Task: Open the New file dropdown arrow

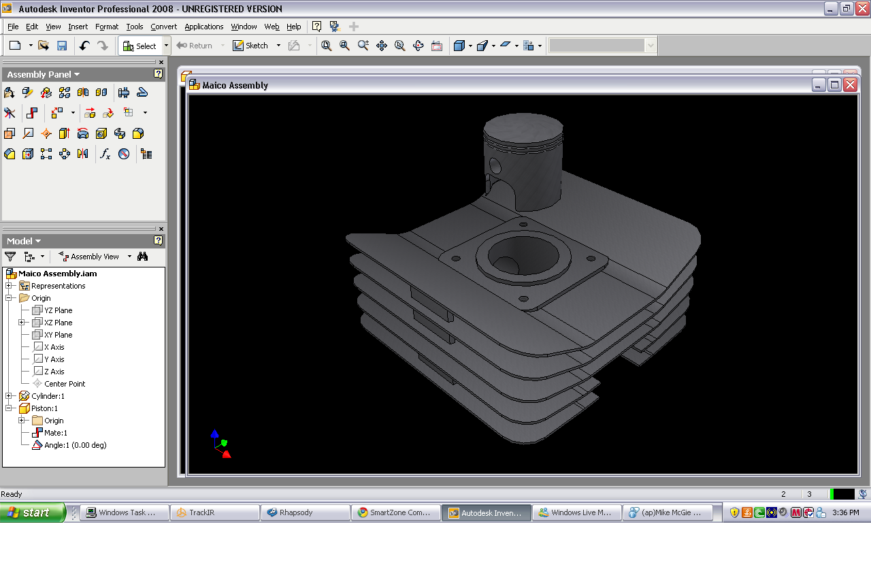Action: [31, 46]
